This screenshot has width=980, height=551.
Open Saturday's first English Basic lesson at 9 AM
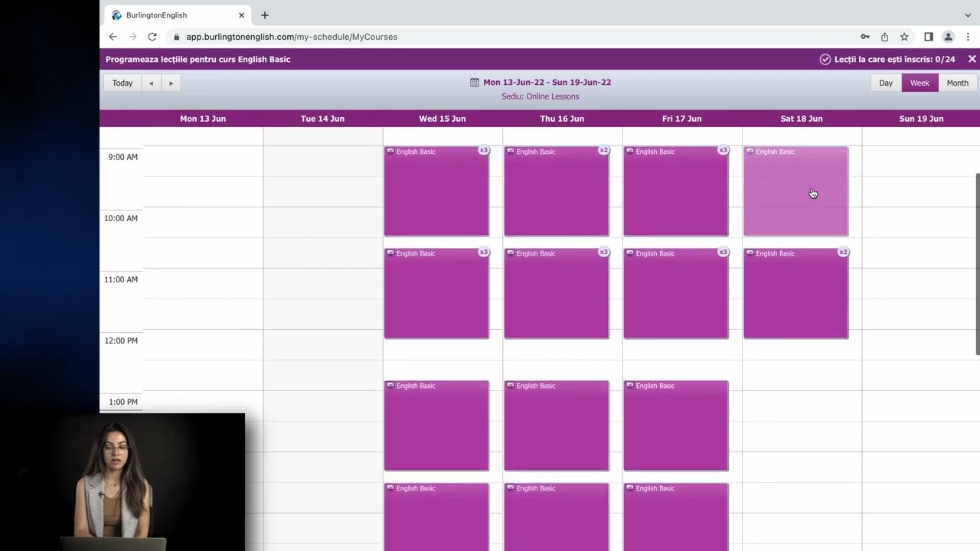(x=796, y=191)
